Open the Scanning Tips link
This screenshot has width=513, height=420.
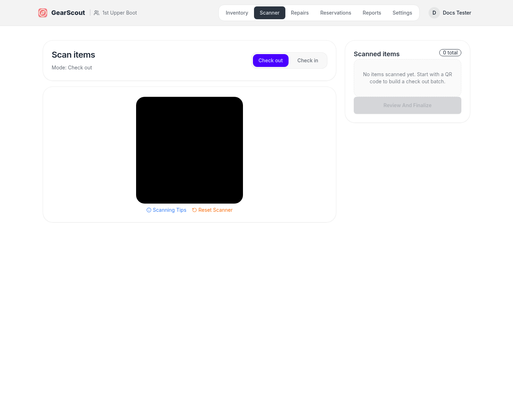[x=169, y=210]
